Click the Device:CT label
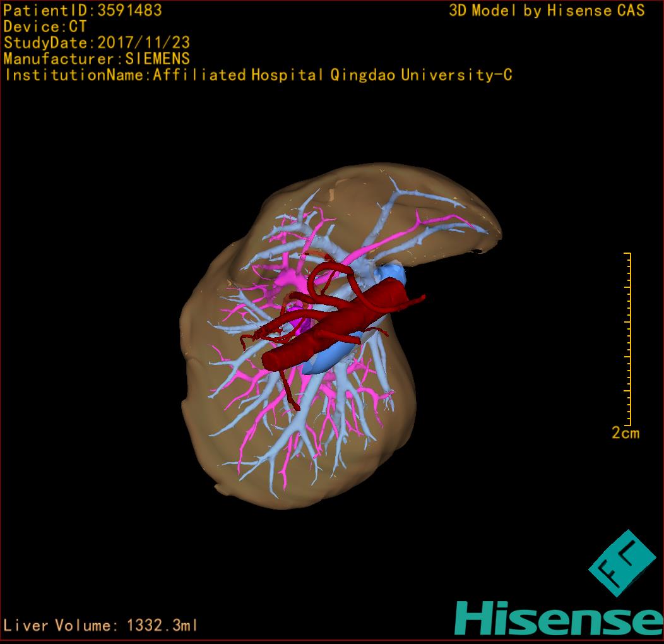664x644 pixels. click(x=45, y=27)
